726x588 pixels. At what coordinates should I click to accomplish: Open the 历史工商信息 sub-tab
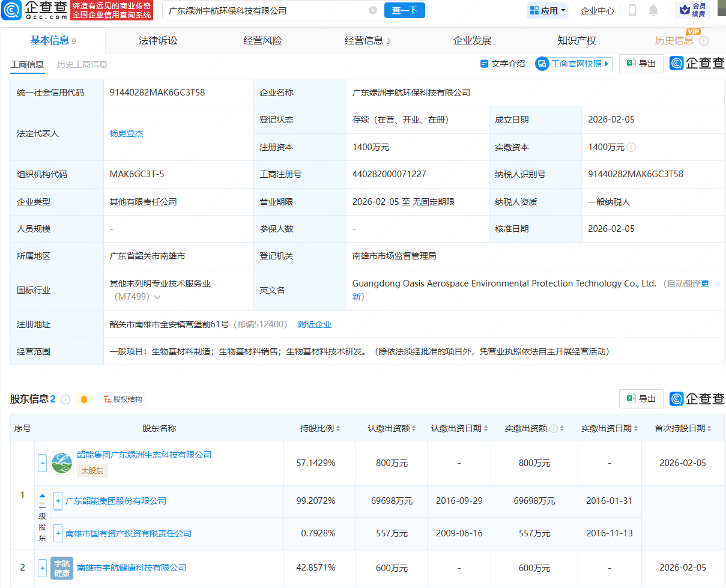tap(82, 63)
